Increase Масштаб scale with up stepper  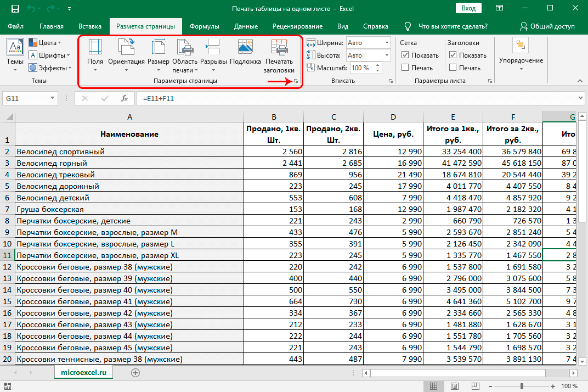[x=377, y=65]
